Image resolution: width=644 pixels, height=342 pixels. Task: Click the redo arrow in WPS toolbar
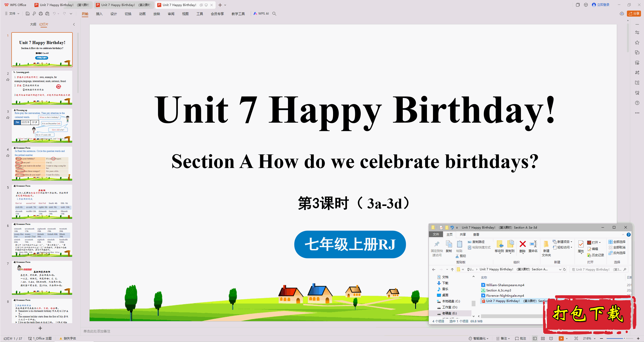[64, 14]
